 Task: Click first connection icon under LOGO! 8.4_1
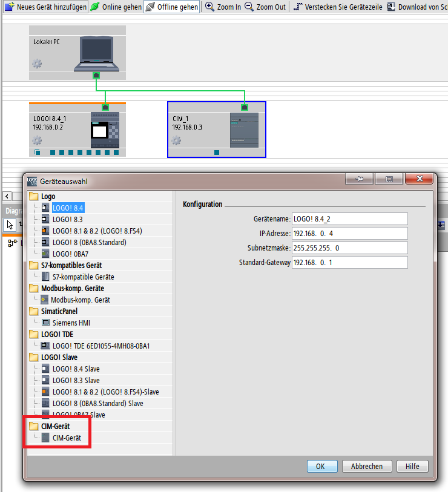38,153
